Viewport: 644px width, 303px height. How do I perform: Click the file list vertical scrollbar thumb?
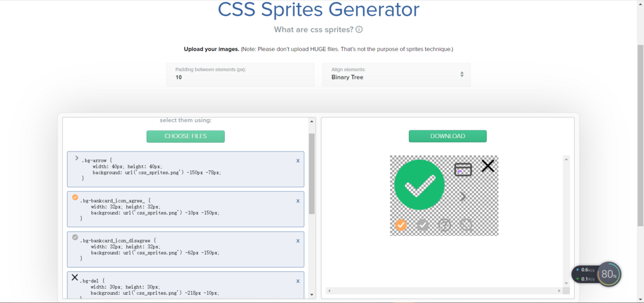(x=311, y=173)
